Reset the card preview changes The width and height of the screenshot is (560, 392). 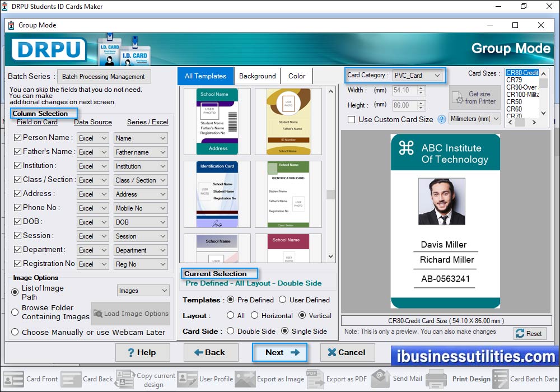pos(529,333)
